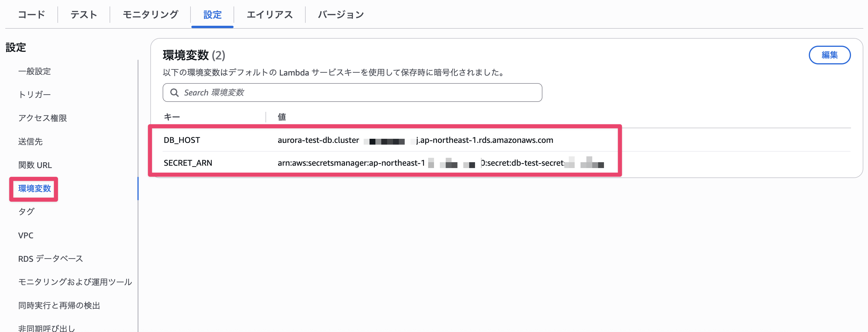Screen dimensions: 868x332
Task: Switch to the バージョン tab
Action: (341, 14)
